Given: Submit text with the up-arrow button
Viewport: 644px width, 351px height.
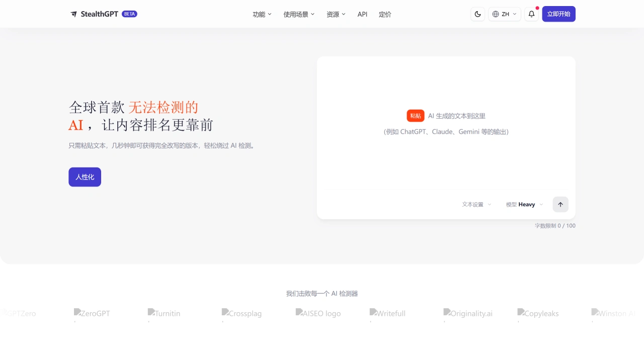Looking at the screenshot, I should pyautogui.click(x=560, y=205).
